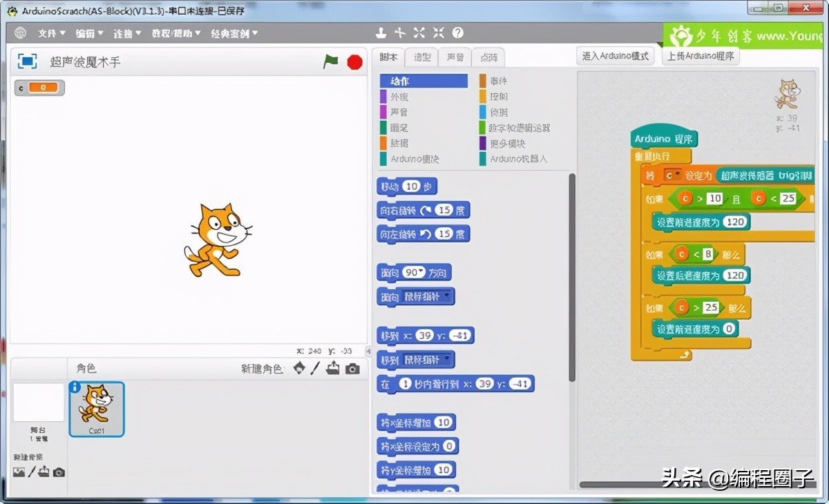Click the 0 value in the last 设置前进速度为 block
This screenshot has width=829, height=504.
[x=728, y=329]
